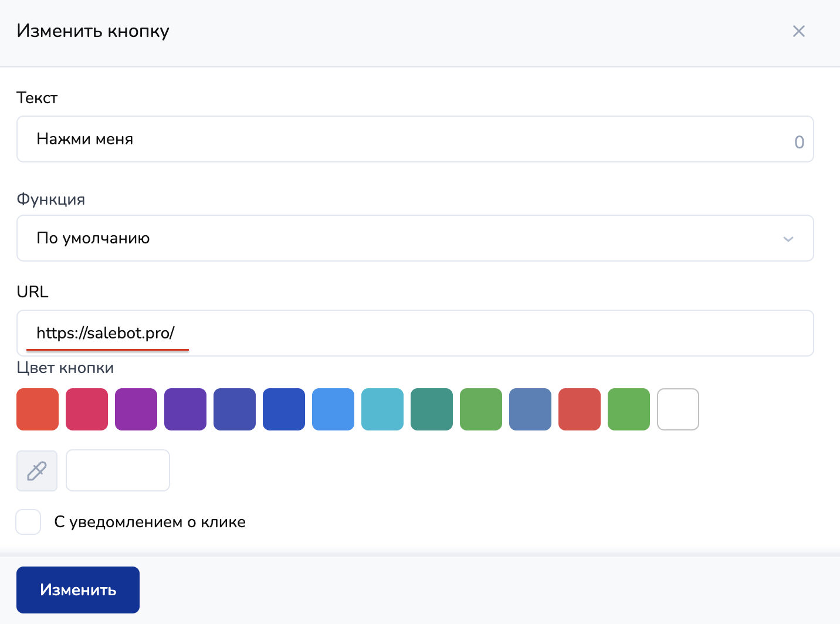Pick the cyan turquoise color swatch
The image size is (840, 624).
pyautogui.click(x=382, y=409)
